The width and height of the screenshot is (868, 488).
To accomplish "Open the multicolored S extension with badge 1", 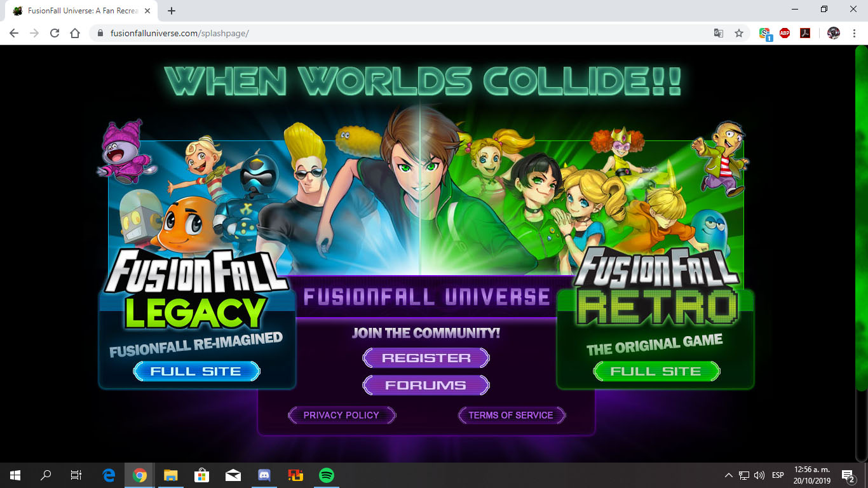I will point(765,34).
